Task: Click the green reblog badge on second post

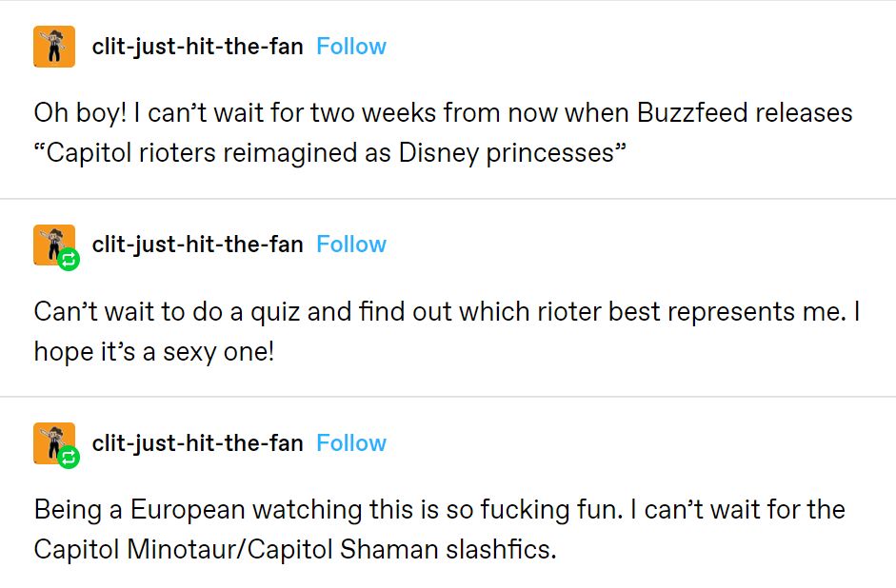Action: (69, 260)
